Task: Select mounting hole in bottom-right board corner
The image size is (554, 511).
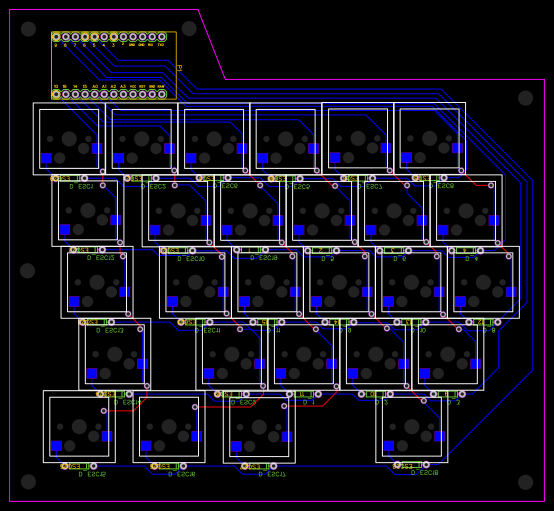Action: point(525,482)
